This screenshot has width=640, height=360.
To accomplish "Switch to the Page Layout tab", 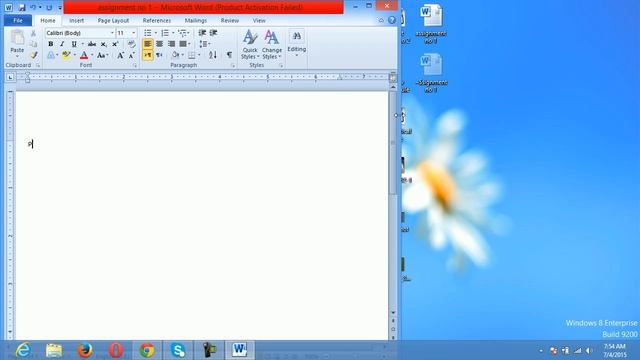I will pyautogui.click(x=113, y=20).
